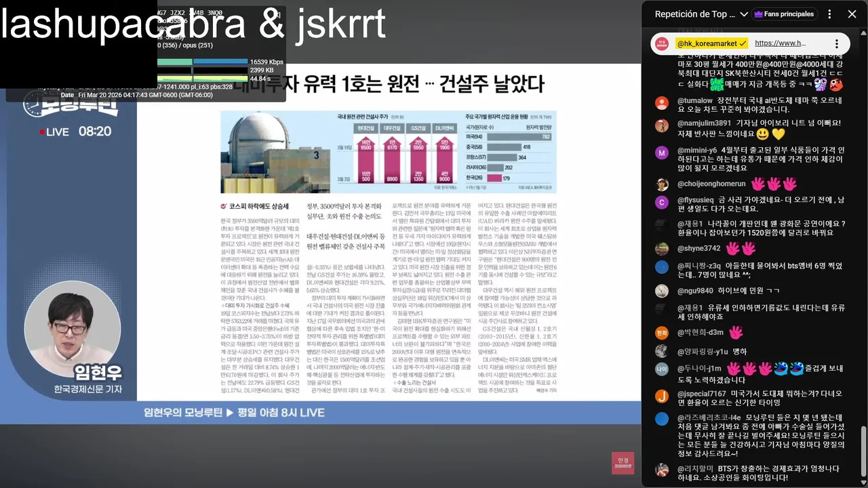Click the @flysusieq username
Viewport: 868px width, 488px height.
696,200
